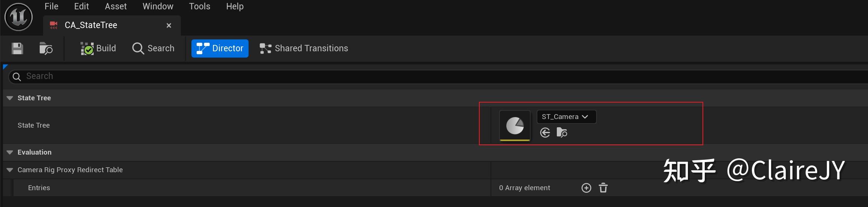Image resolution: width=868 pixels, height=207 pixels.
Task: Browse to ST_Camera in Content Browser
Action: 562,133
